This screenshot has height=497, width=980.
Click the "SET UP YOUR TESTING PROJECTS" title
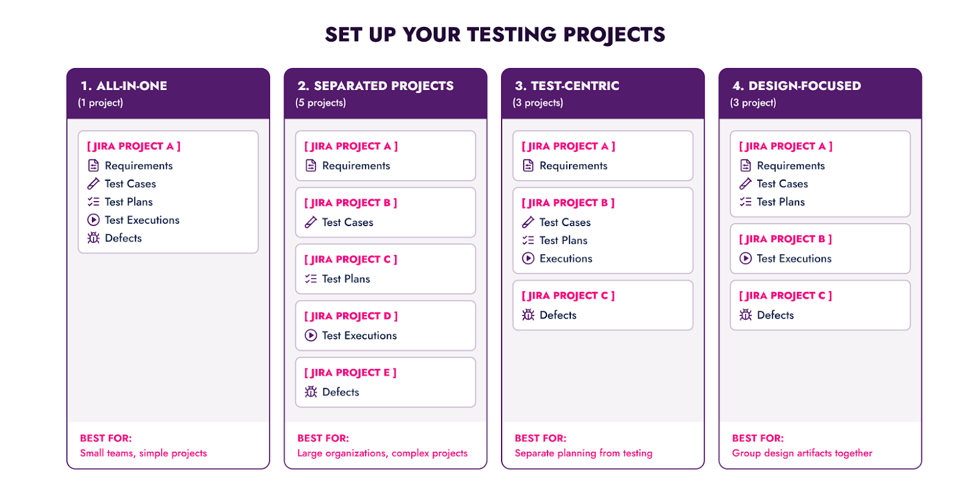[495, 35]
